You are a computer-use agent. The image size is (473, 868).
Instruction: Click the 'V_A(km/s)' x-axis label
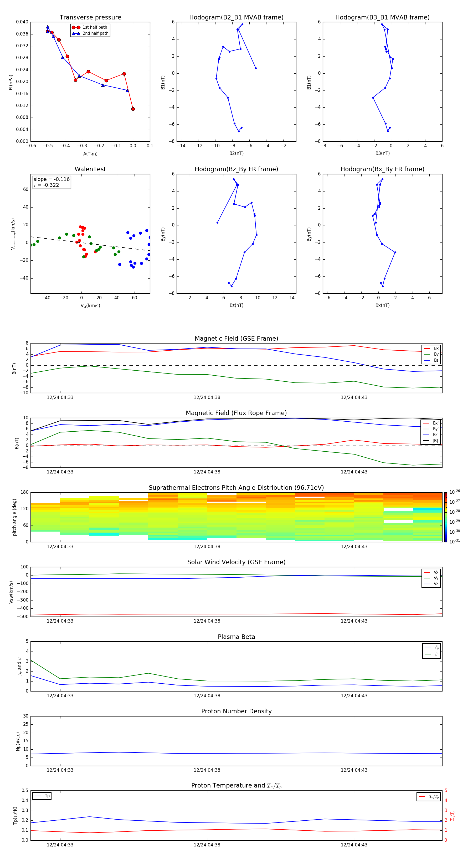tap(90, 306)
